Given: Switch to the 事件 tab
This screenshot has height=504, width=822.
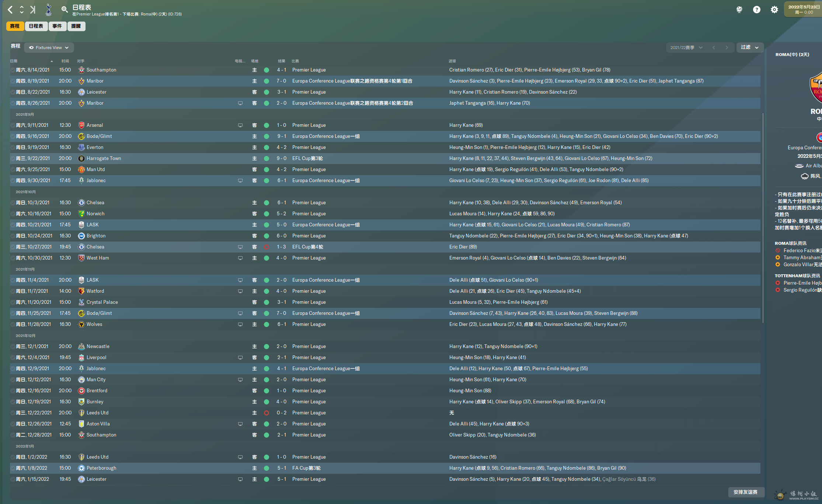Looking at the screenshot, I should coord(57,26).
